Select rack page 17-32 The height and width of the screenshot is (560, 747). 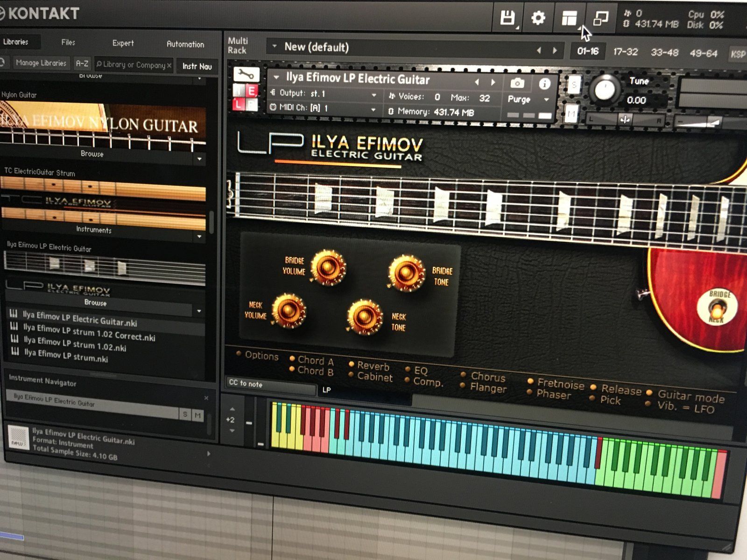tap(625, 52)
